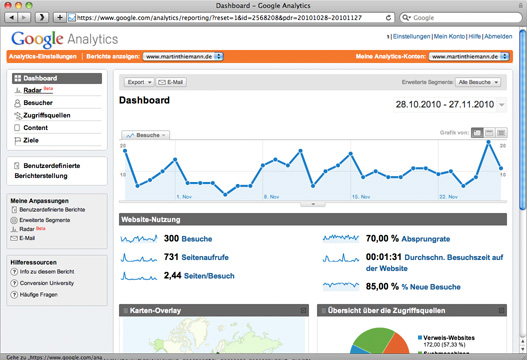Click the browser URL address field
Viewport: 527px width, 360px height.
pyautogui.click(x=231, y=18)
